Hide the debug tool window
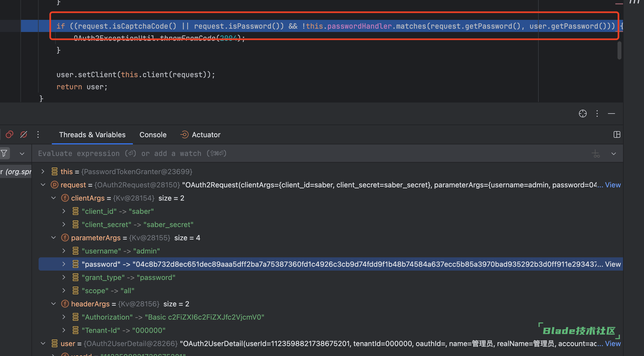This screenshot has width=644, height=356. 611,114
